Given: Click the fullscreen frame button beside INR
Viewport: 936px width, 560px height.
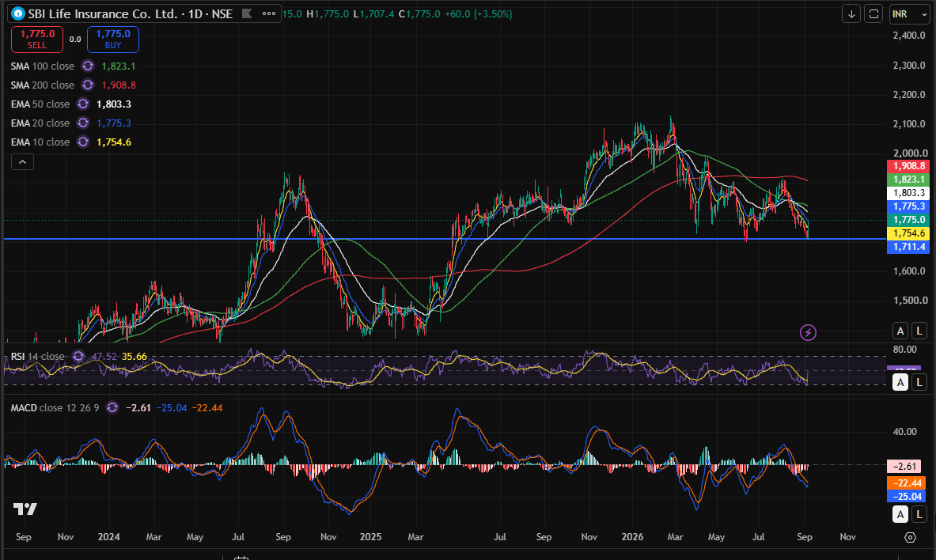Looking at the screenshot, I should pos(873,13).
